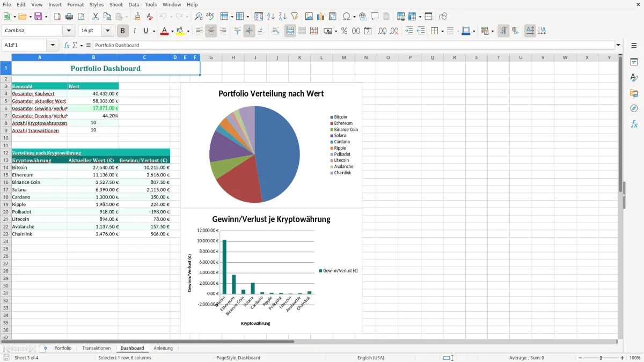Image resolution: width=644 pixels, height=362 pixels.
Task: Open the Data menu
Action: tap(134, 4)
